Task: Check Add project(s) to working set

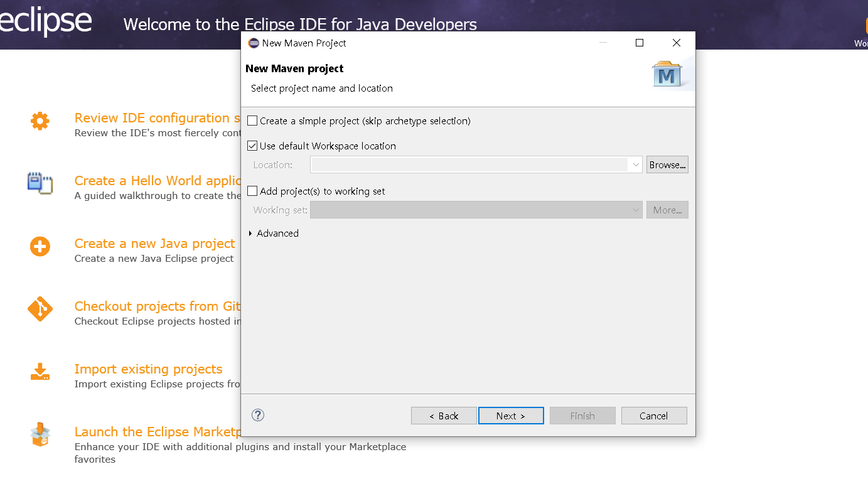Action: coord(252,191)
